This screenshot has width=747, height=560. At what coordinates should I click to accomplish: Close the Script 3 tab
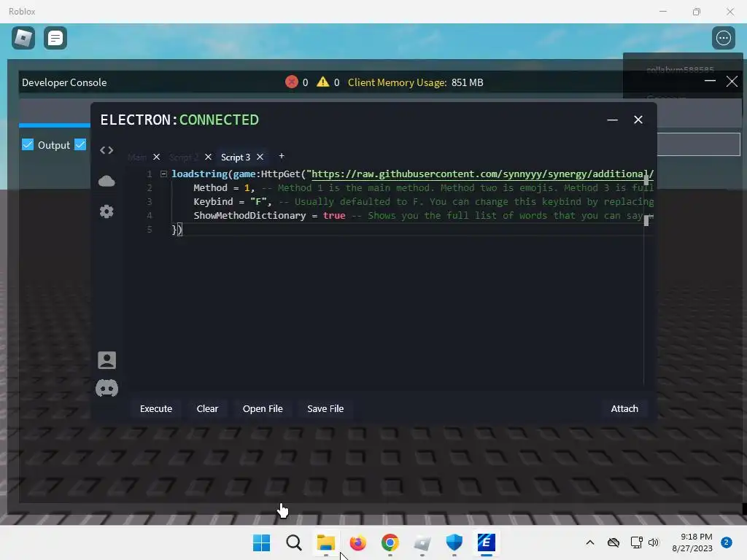click(x=260, y=157)
